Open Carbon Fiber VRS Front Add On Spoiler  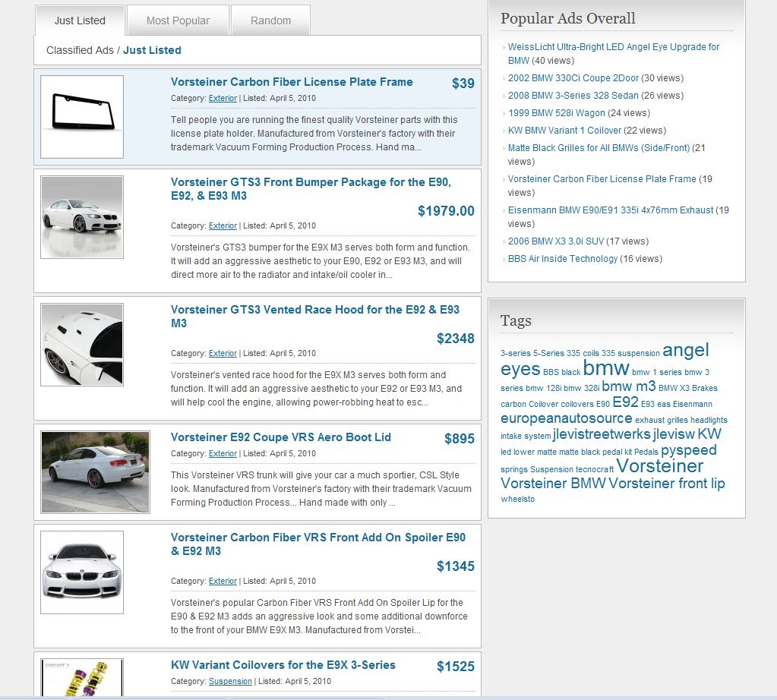pos(318,544)
